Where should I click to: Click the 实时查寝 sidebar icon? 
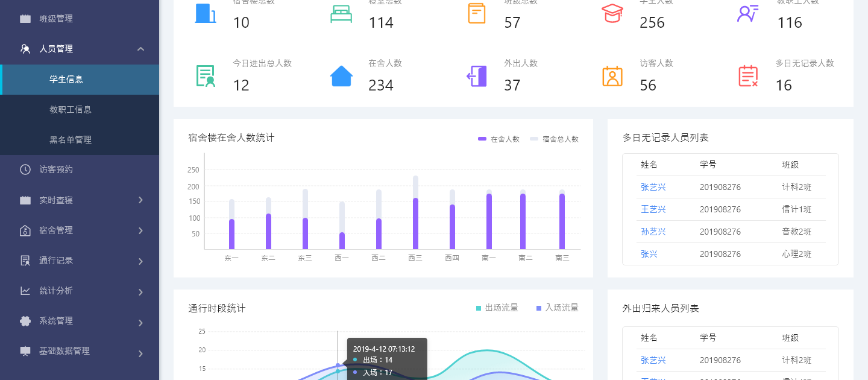(x=25, y=200)
